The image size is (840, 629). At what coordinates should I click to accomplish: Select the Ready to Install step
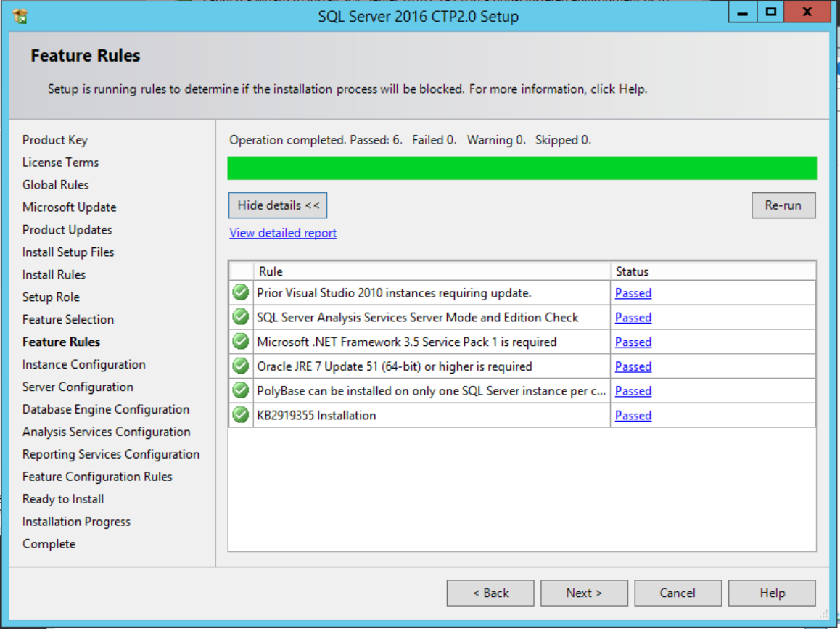(x=63, y=499)
